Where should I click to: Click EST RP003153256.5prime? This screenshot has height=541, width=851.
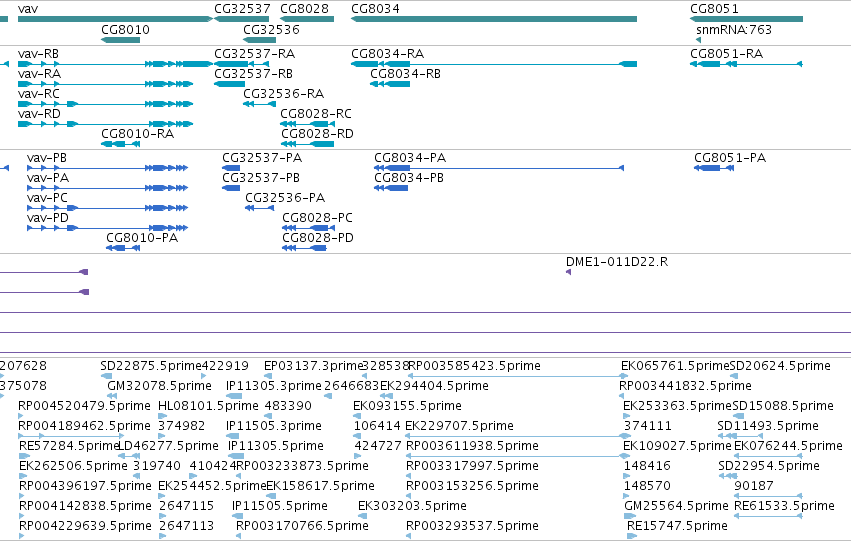click(x=473, y=486)
